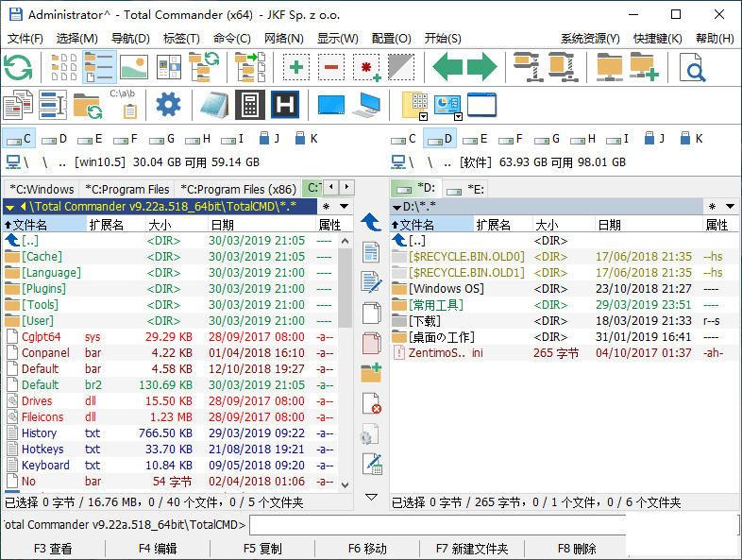The height and width of the screenshot is (560, 742).
Task: Select the [常用工具] folder in right panel
Action: tap(564, 305)
